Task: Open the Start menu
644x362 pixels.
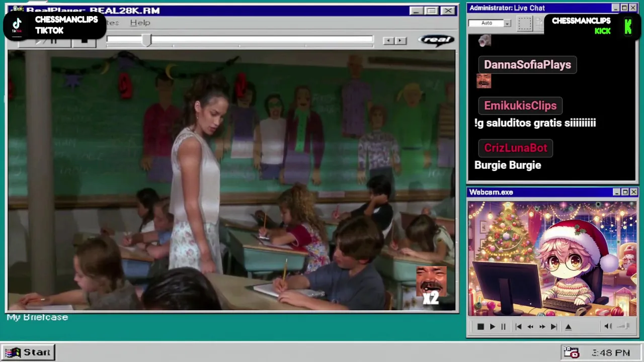Action: [28, 352]
